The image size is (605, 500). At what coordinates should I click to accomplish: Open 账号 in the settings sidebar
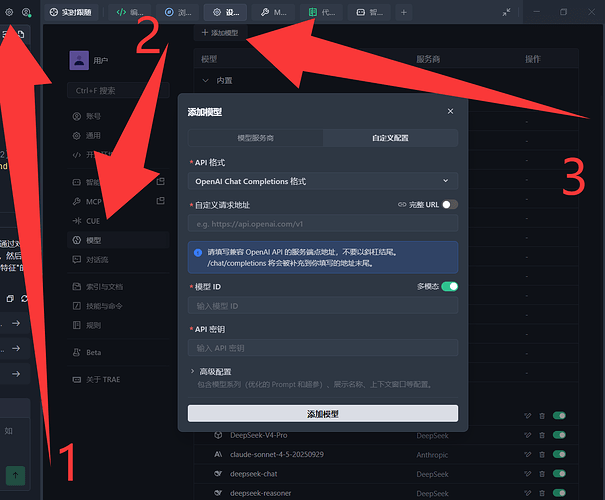[x=118, y=116]
